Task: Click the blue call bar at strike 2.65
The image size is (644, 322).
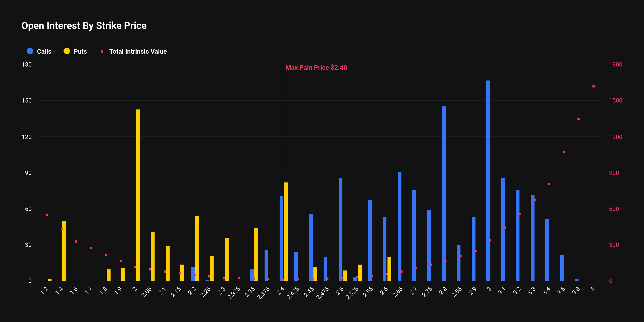Action: (x=400, y=226)
